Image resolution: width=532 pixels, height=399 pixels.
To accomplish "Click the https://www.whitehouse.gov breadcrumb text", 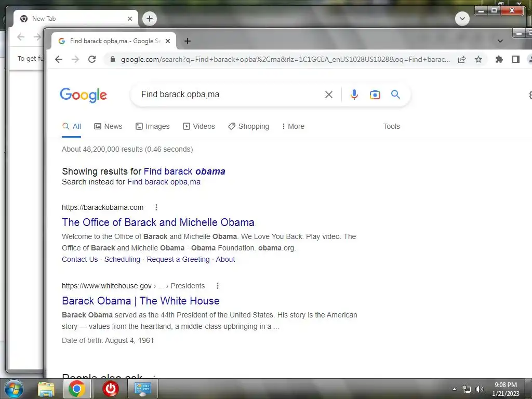I will pyautogui.click(x=133, y=286).
